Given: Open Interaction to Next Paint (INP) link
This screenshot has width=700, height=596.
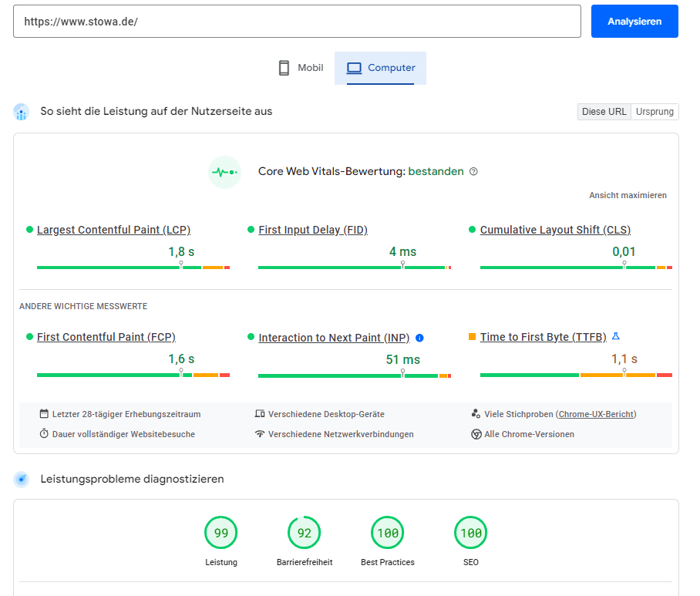Looking at the screenshot, I should click(x=334, y=338).
